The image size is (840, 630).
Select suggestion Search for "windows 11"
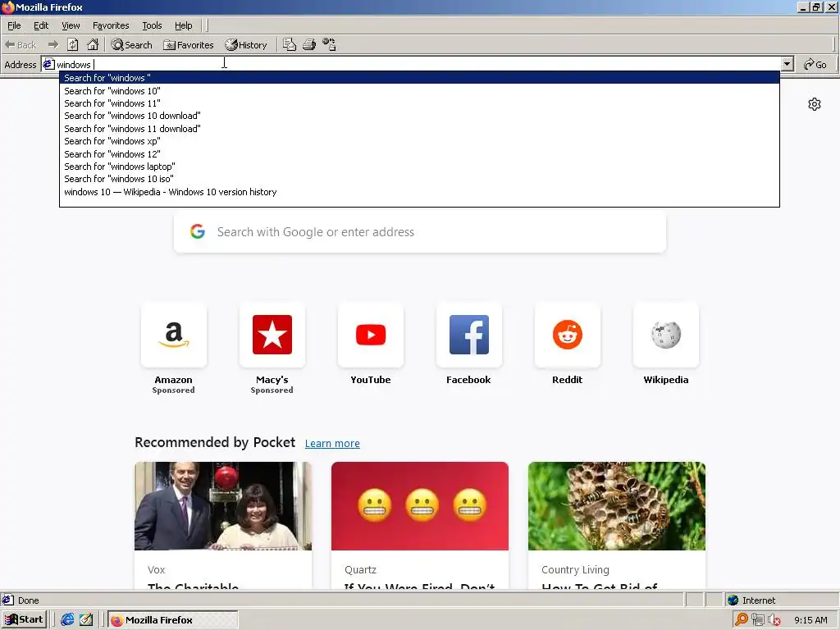click(x=419, y=103)
